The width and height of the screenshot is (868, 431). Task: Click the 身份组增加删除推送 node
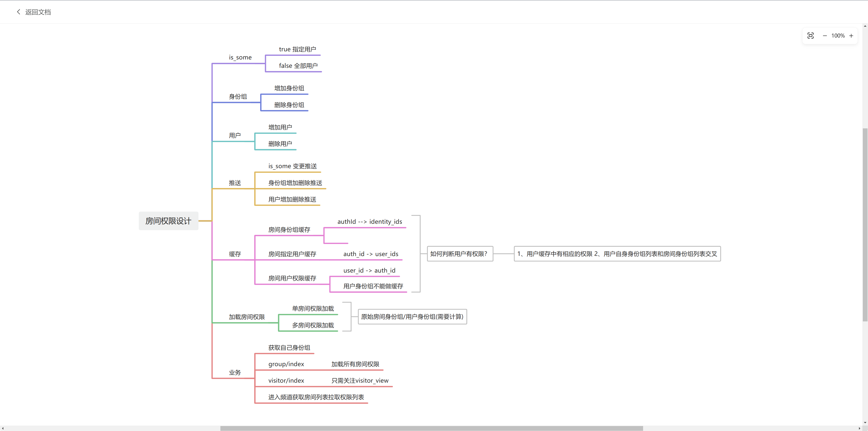click(295, 183)
